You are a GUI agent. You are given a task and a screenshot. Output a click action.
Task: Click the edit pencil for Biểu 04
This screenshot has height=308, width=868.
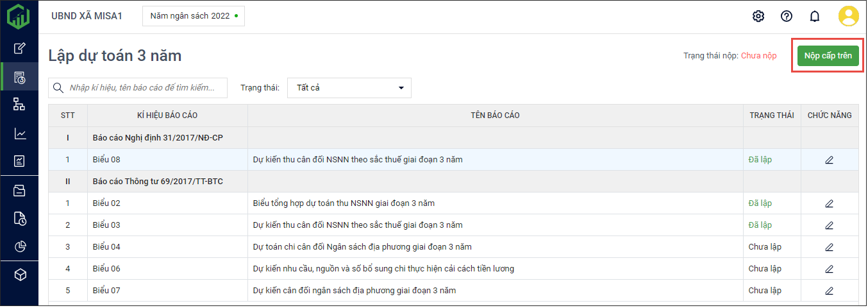click(829, 247)
